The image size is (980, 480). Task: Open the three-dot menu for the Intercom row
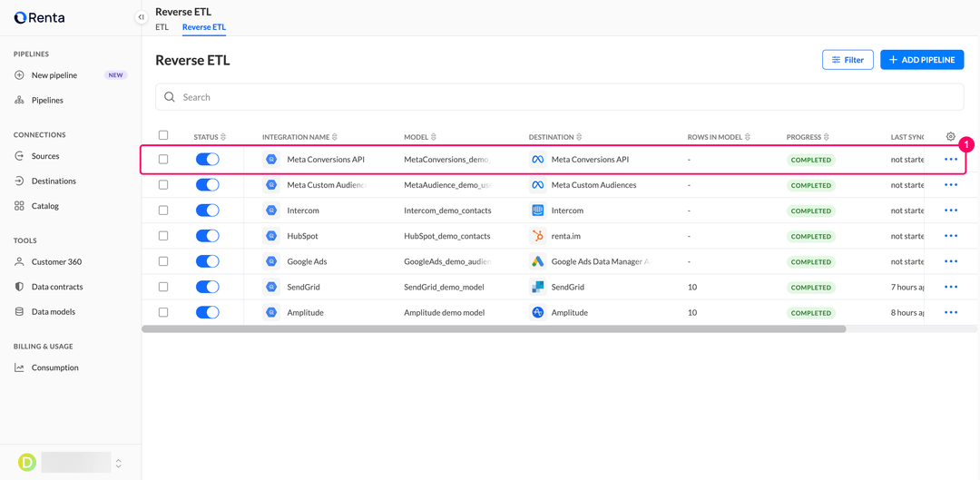951,211
